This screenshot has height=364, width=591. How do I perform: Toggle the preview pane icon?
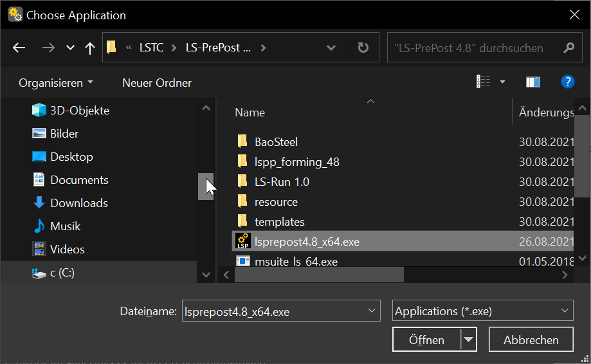533,82
